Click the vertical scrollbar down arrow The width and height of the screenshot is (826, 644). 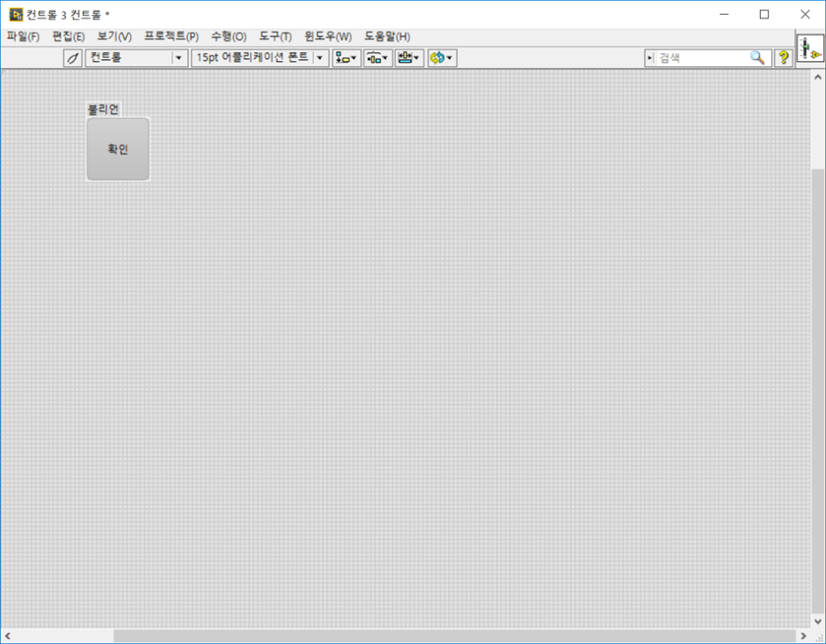click(817, 621)
